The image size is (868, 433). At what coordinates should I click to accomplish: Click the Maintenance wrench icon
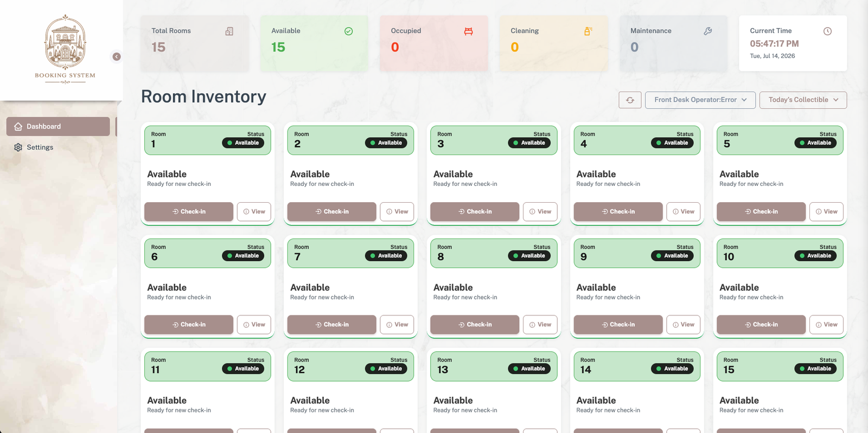(x=708, y=31)
